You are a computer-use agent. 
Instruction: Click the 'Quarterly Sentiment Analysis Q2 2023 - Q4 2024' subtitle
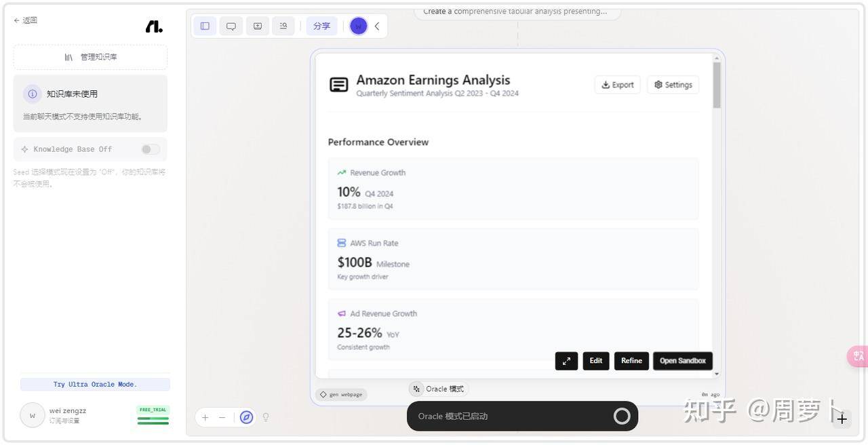tap(437, 94)
